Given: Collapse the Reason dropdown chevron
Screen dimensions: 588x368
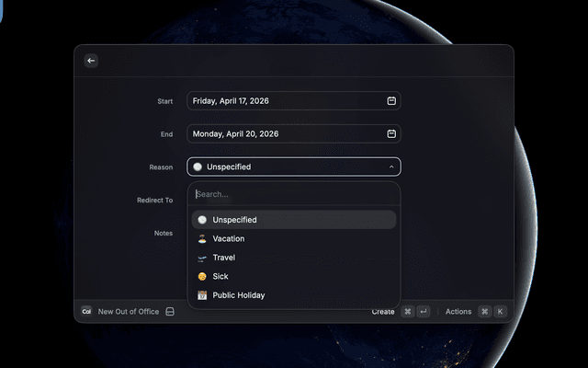Looking at the screenshot, I should click(391, 167).
